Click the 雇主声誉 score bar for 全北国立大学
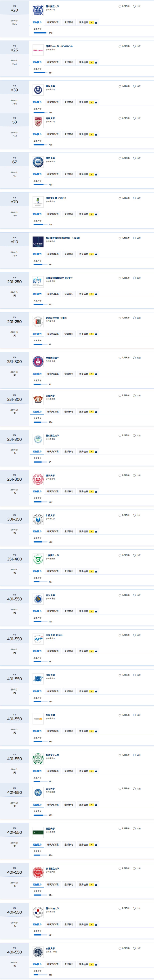Viewport: 154px width, 980px height. (40, 384)
